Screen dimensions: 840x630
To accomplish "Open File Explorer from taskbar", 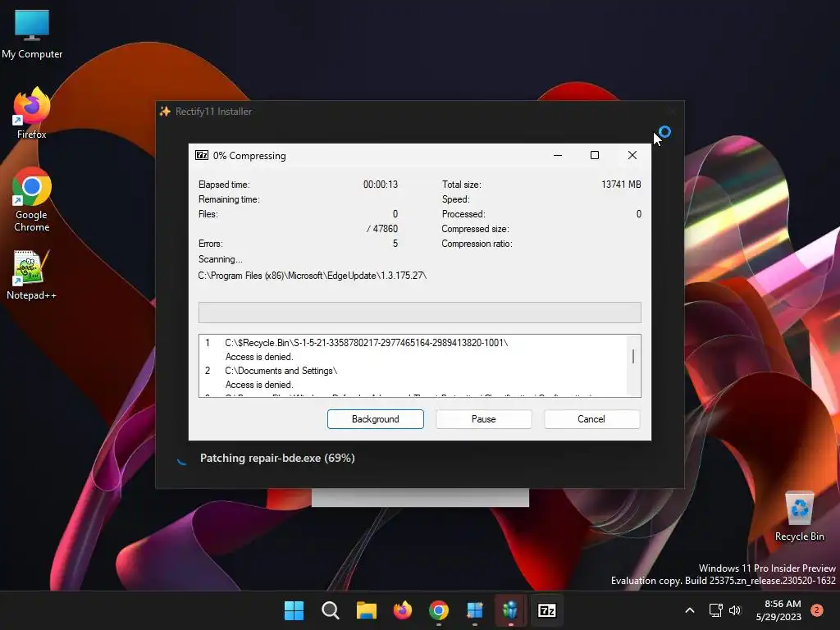I will pos(367,610).
